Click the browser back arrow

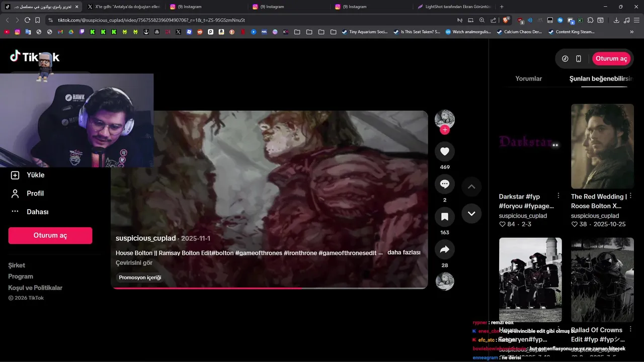click(x=7, y=20)
